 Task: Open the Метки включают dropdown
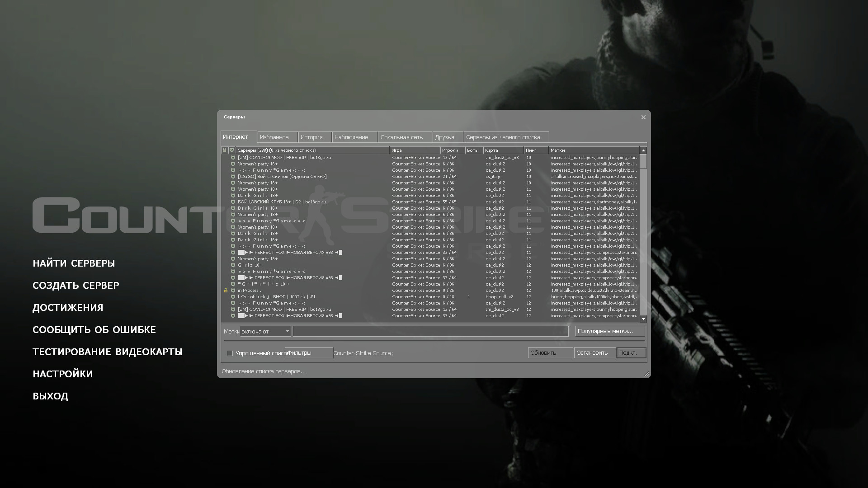265,331
